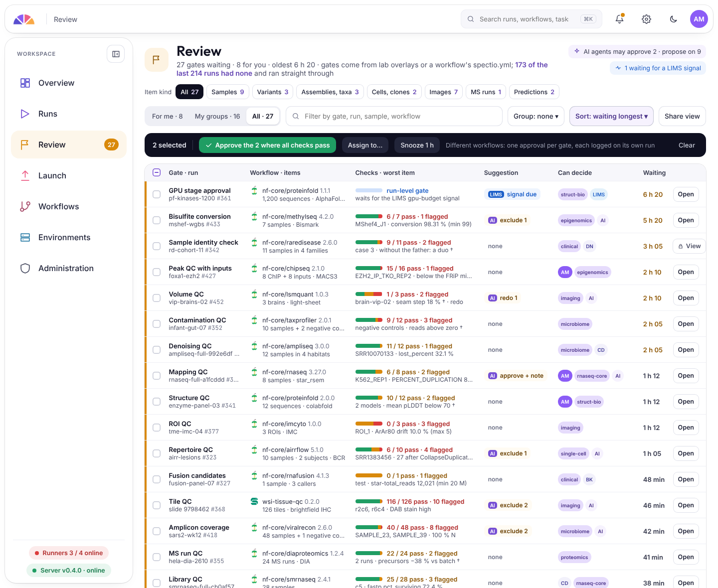
Task: Click the CD reviewer chip in Denoising QC row
Action: pos(601,350)
